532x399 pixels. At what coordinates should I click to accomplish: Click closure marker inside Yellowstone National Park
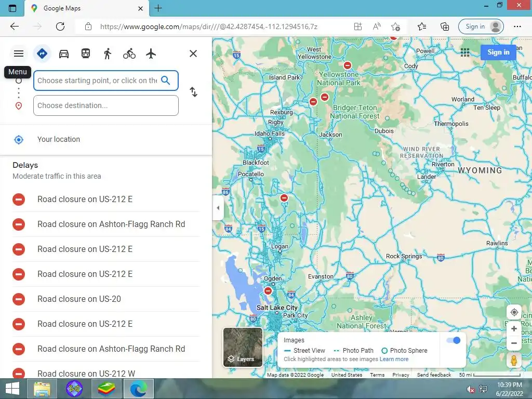click(348, 65)
